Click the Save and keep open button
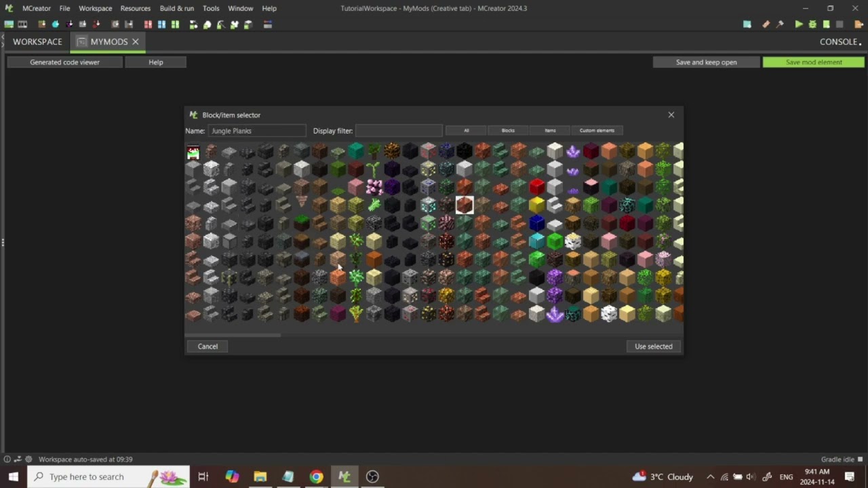 706,62
